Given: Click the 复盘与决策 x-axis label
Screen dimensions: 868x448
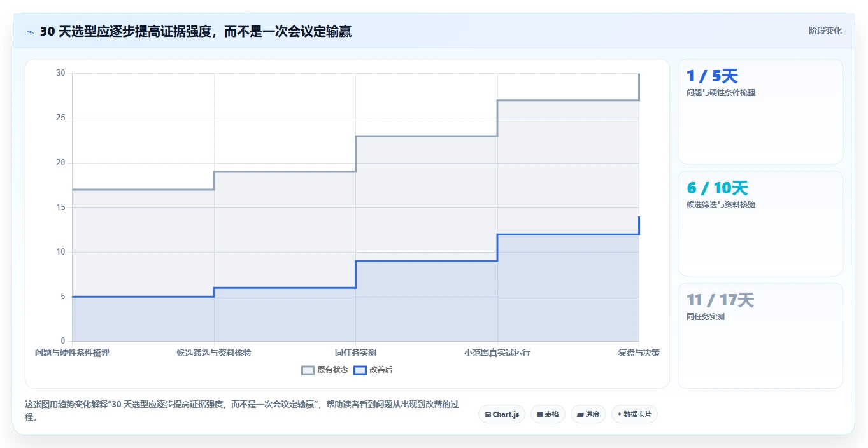Looking at the screenshot, I should (639, 353).
